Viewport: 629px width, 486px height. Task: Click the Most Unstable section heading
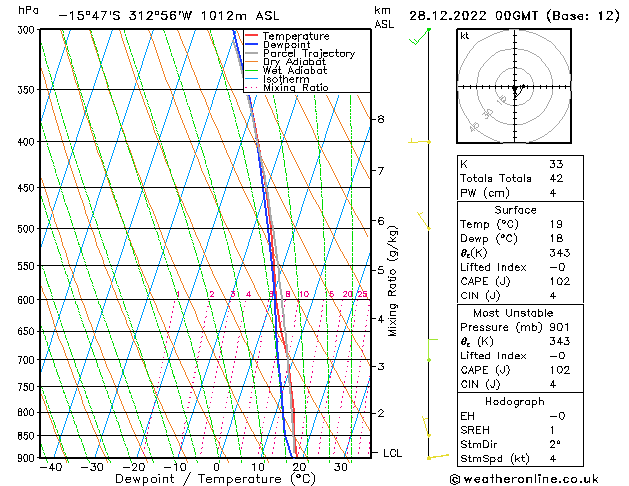(513, 313)
